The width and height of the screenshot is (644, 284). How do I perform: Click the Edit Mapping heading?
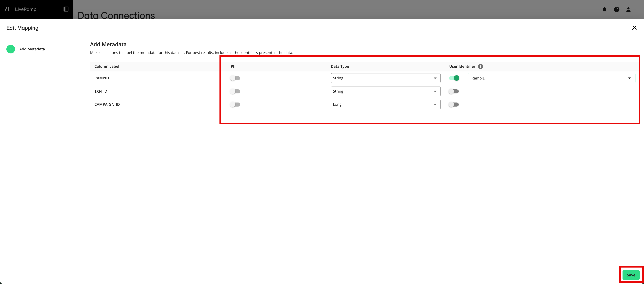[22, 28]
